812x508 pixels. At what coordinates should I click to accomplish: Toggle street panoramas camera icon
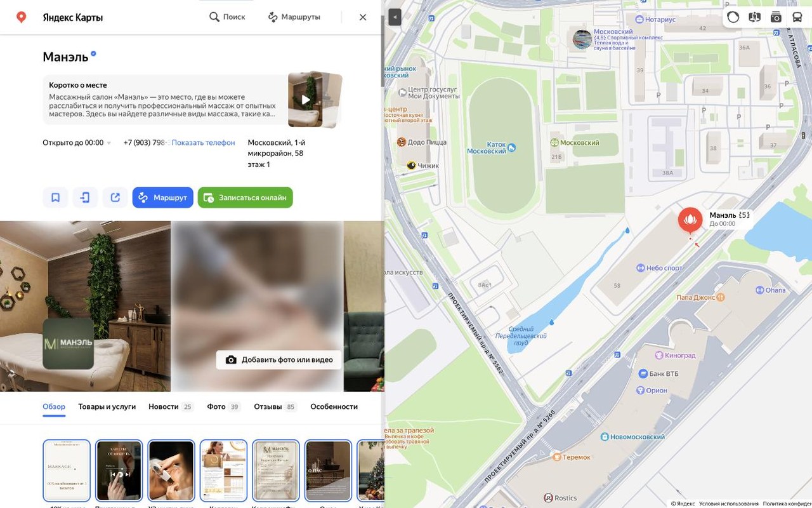click(776, 17)
